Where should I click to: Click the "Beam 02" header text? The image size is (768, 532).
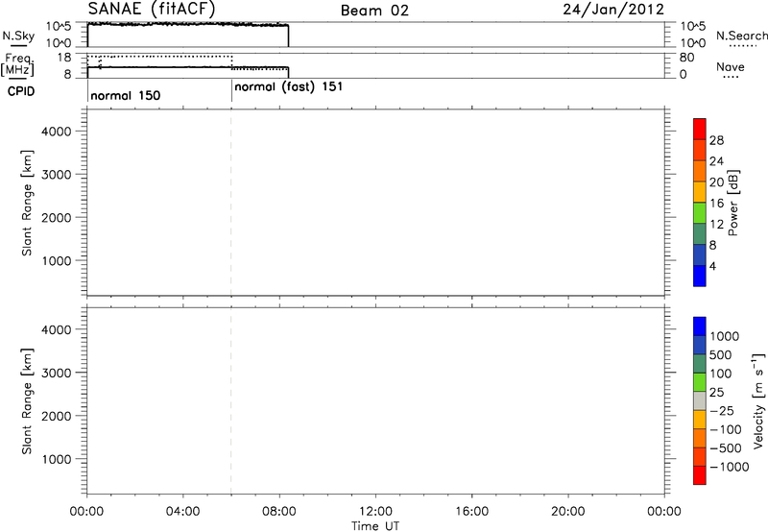click(374, 11)
